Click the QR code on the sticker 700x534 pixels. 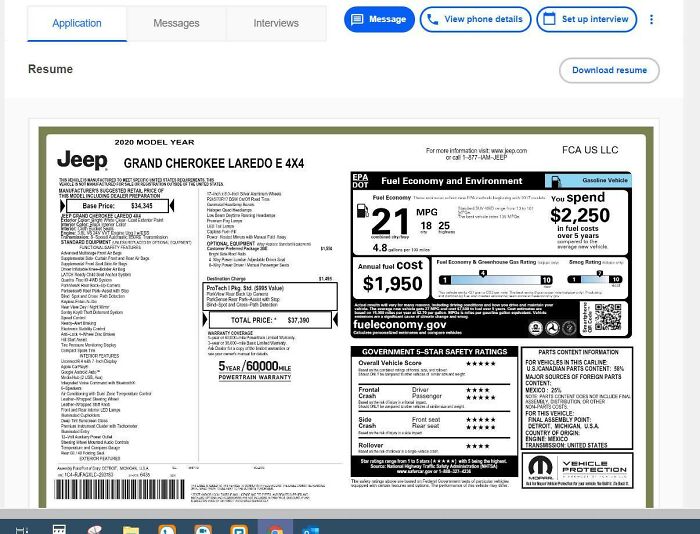pyautogui.click(x=606, y=318)
